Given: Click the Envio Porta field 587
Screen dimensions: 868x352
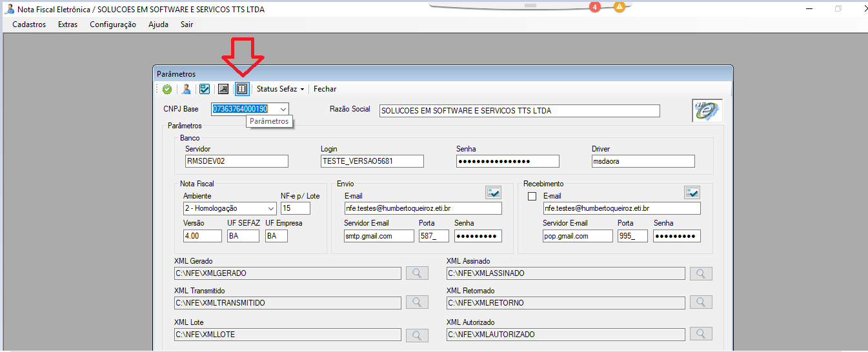Looking at the screenshot, I should click(x=434, y=236).
